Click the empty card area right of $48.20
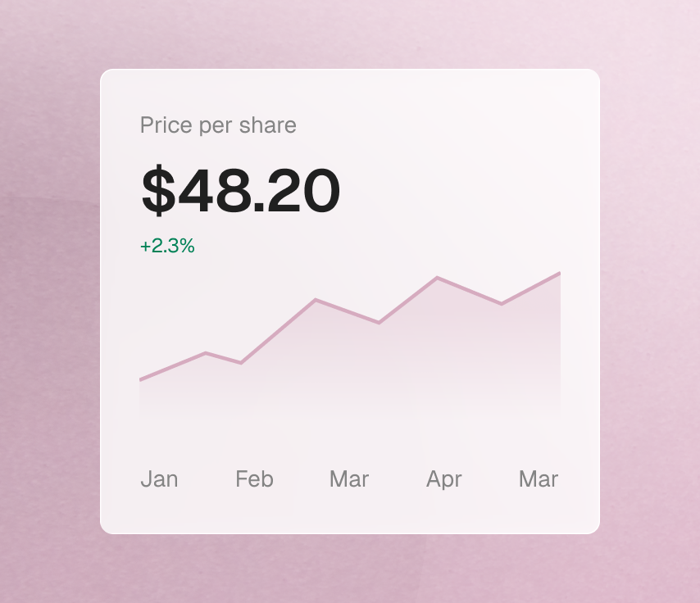This screenshot has height=603, width=700. coord(464,191)
